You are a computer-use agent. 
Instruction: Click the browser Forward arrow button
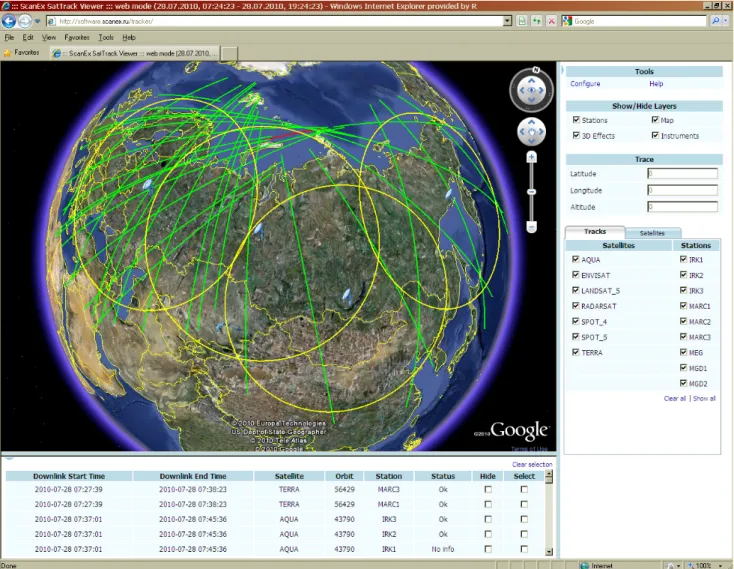(x=25, y=21)
